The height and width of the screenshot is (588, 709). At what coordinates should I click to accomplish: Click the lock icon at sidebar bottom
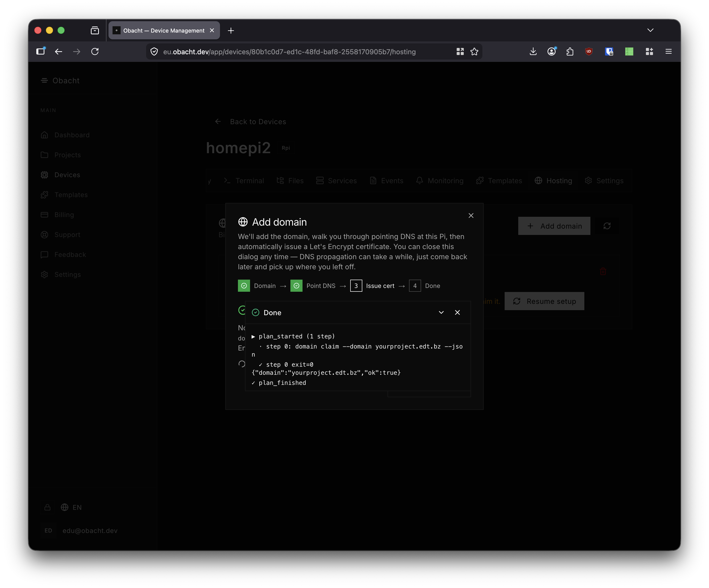[47, 507]
